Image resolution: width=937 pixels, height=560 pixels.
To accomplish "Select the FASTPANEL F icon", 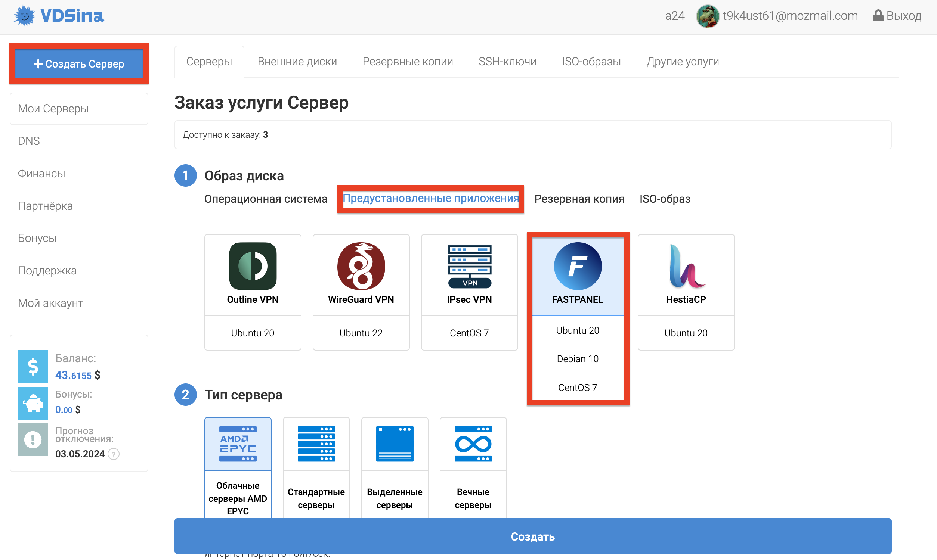I will pyautogui.click(x=578, y=266).
